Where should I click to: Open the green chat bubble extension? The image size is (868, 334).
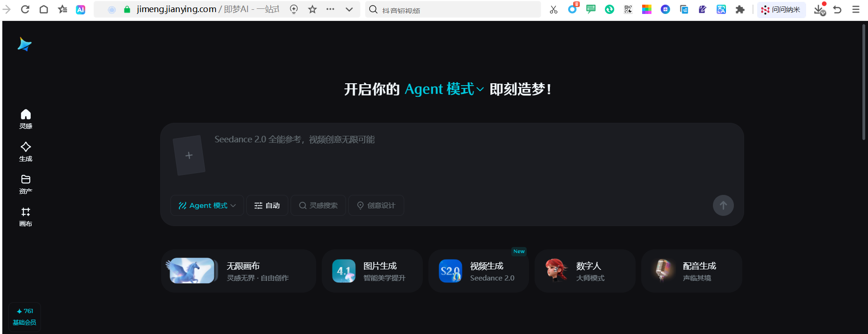click(591, 9)
